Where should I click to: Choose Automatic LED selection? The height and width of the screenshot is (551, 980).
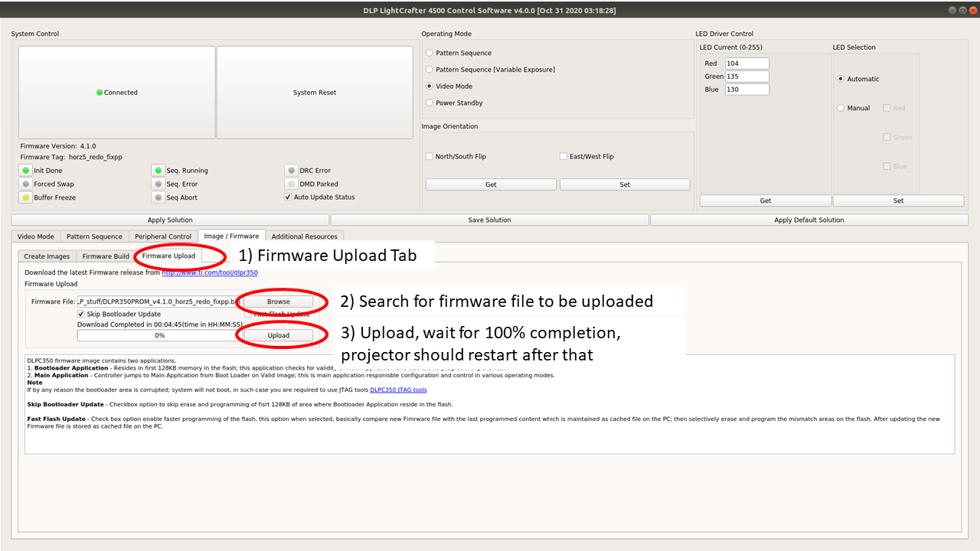click(x=841, y=79)
